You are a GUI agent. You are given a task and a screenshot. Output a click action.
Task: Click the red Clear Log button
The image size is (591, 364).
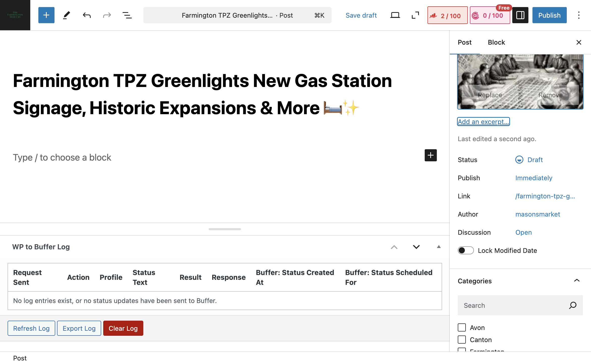pyautogui.click(x=123, y=328)
